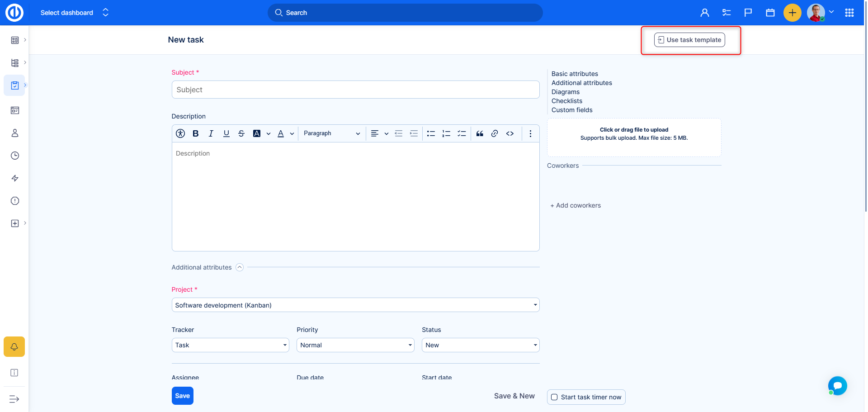Screen dimensions: 868x412
Task: Open the Project dropdown
Action: [x=355, y=305]
